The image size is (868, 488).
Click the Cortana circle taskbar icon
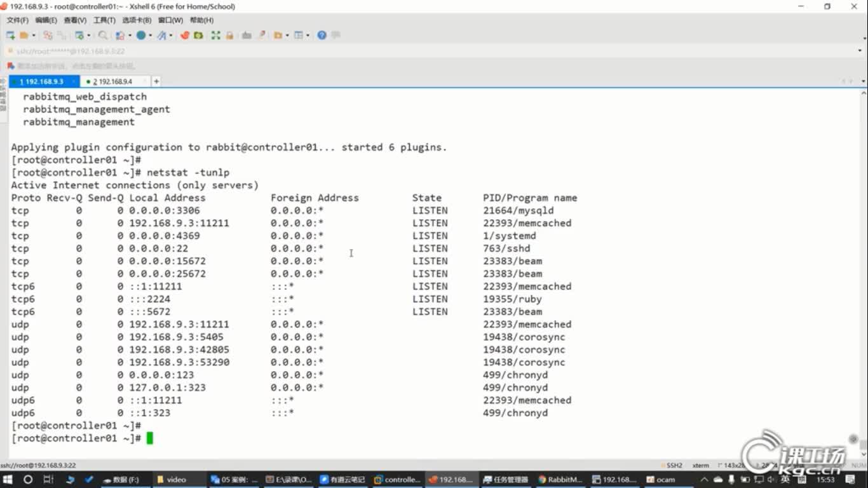tap(28, 480)
